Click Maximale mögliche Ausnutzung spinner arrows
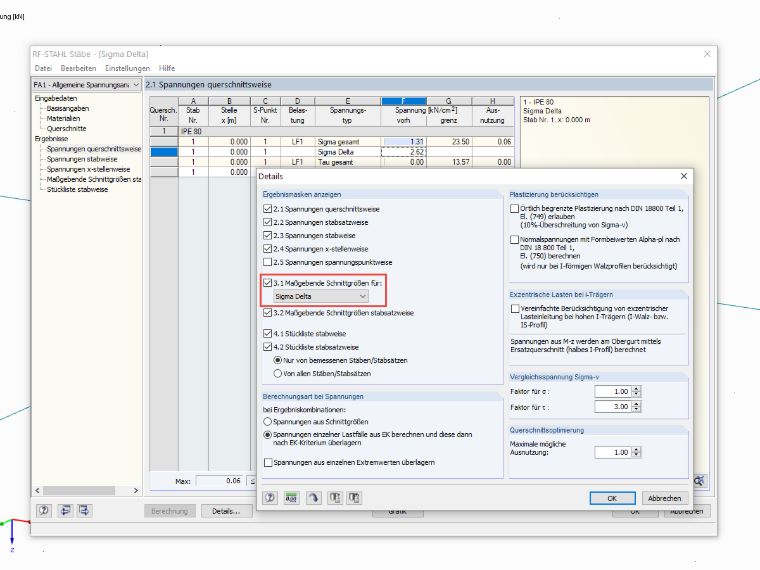760x570 pixels. (636, 452)
